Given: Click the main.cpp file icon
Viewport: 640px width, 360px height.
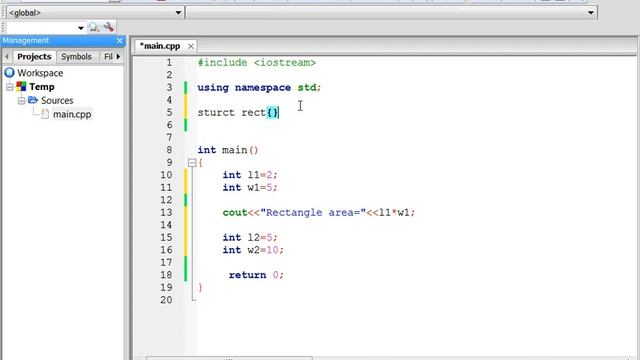Looking at the screenshot, I should click(x=45, y=114).
